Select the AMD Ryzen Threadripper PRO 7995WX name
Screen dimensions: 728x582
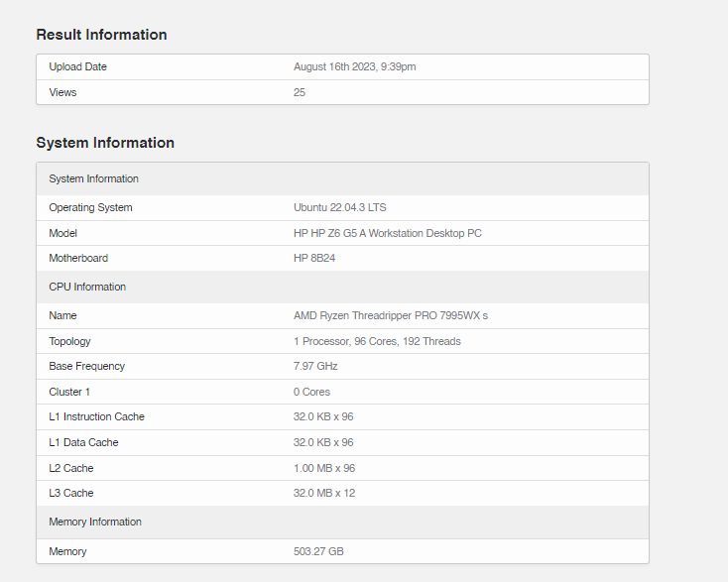(x=390, y=315)
